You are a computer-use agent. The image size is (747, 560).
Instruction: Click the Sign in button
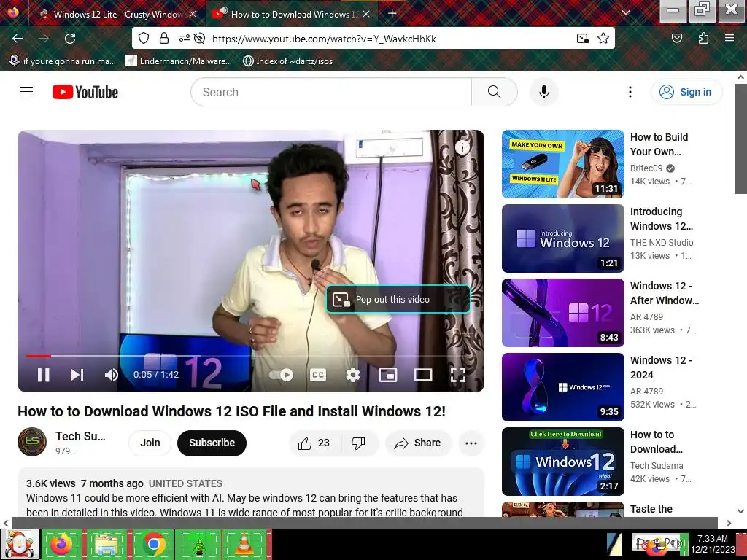[x=686, y=92]
